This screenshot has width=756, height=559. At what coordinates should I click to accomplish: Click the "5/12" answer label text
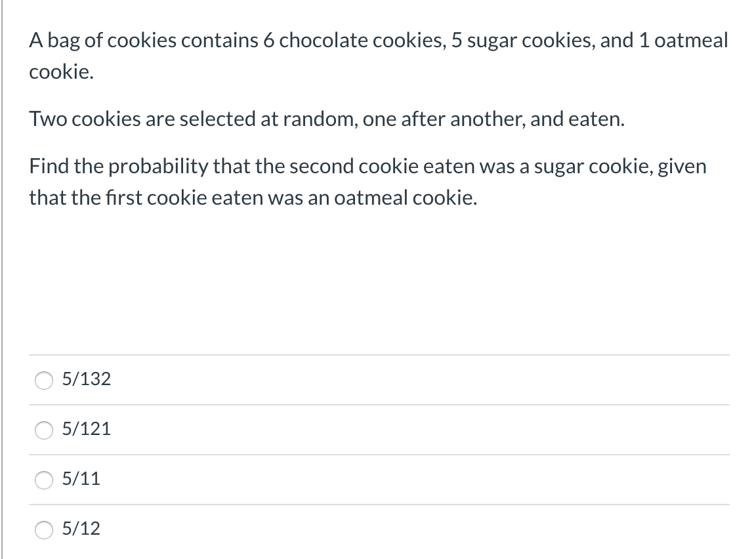(x=81, y=528)
